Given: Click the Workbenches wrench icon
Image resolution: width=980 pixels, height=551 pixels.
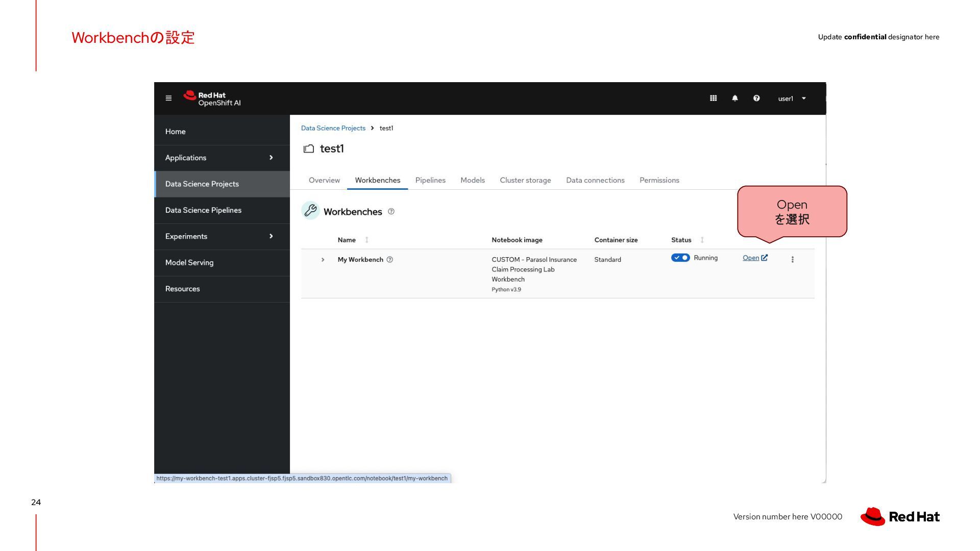Looking at the screenshot, I should [310, 211].
